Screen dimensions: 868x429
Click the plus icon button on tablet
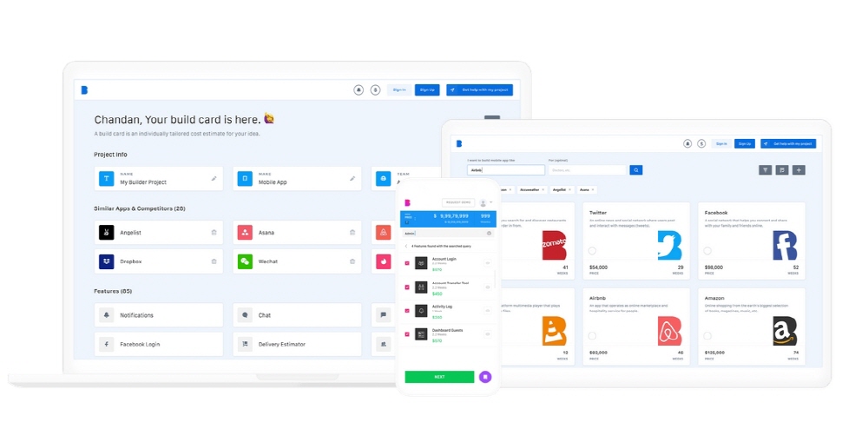point(799,170)
